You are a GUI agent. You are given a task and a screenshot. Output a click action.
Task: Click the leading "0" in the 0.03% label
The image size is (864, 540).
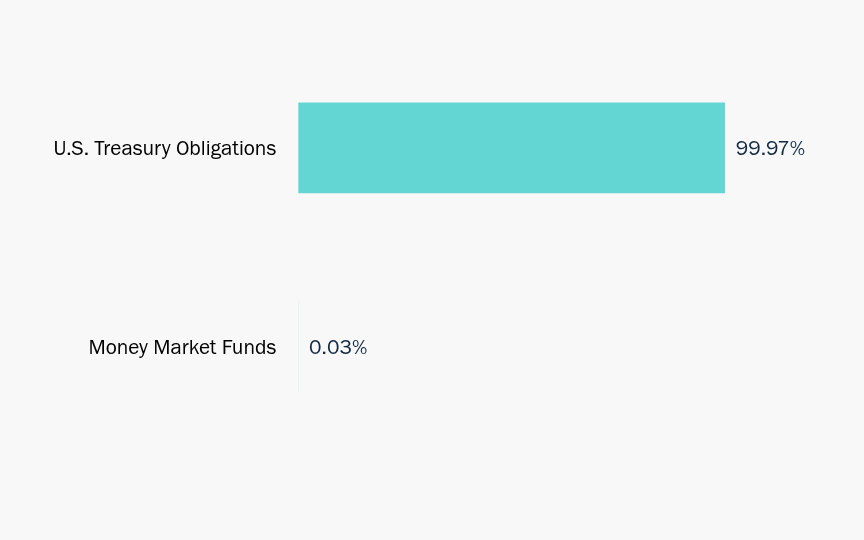(315, 347)
